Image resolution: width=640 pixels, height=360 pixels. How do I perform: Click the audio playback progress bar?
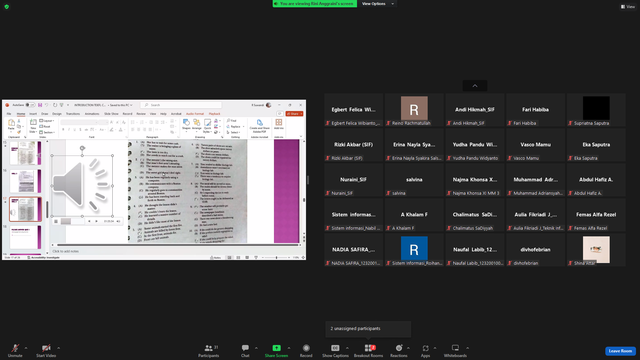[x=72, y=221]
